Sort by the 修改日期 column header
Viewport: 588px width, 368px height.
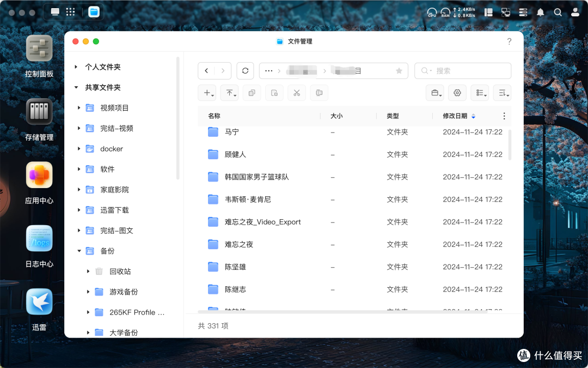[x=455, y=116]
